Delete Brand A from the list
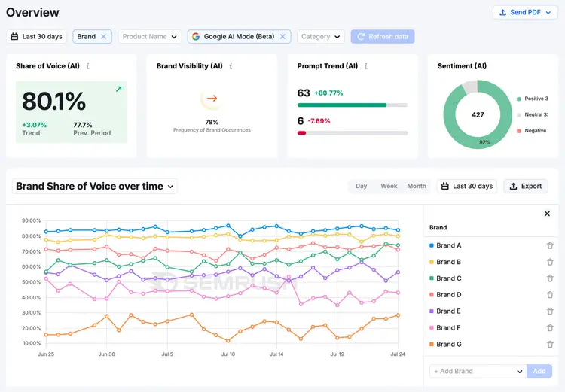Screen dimensions: 565x392 coord(550,245)
